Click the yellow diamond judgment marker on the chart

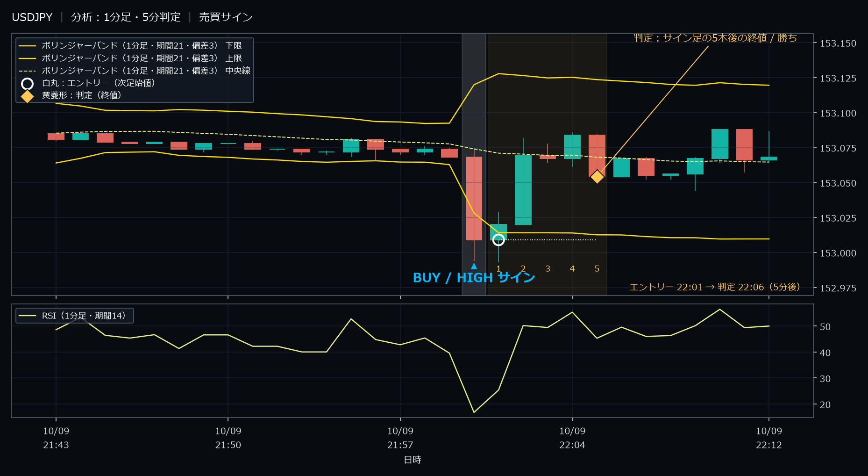[597, 177]
